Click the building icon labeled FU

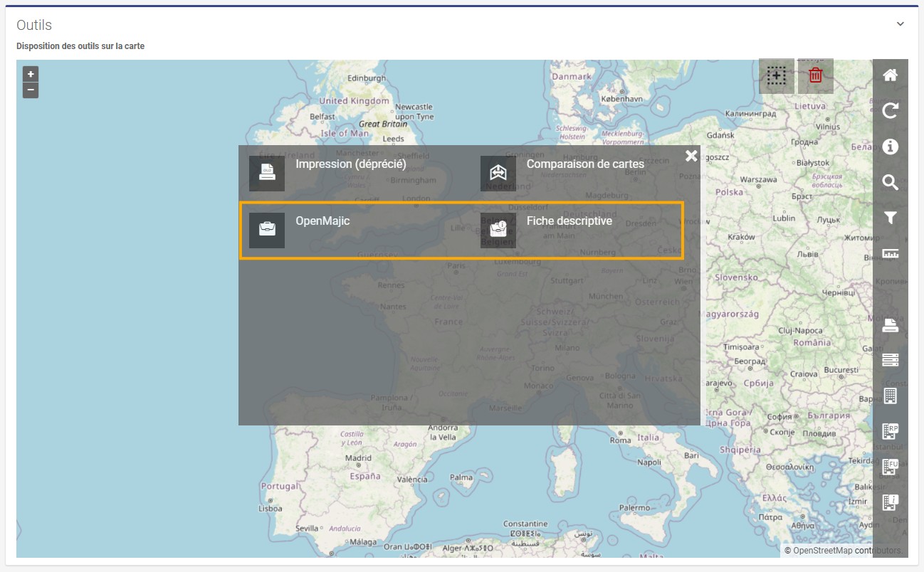click(x=891, y=467)
